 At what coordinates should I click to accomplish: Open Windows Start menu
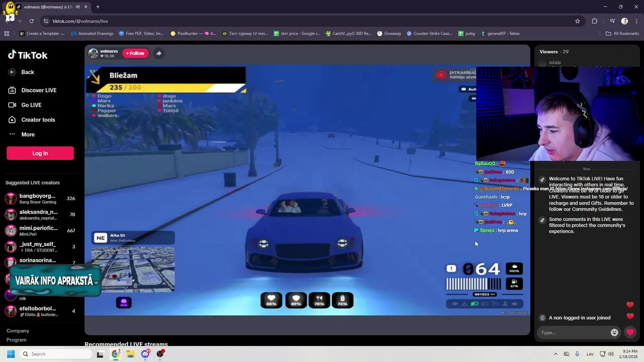click(x=11, y=354)
